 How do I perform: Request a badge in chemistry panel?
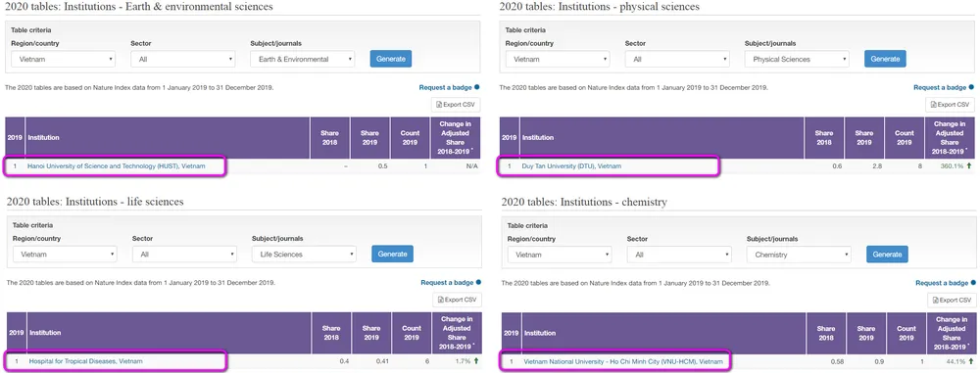(946, 283)
